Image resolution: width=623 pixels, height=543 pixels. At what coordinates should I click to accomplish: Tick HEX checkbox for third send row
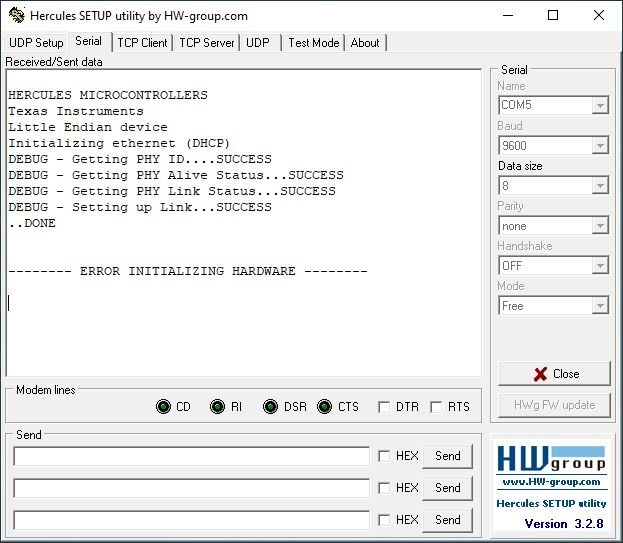click(x=384, y=520)
